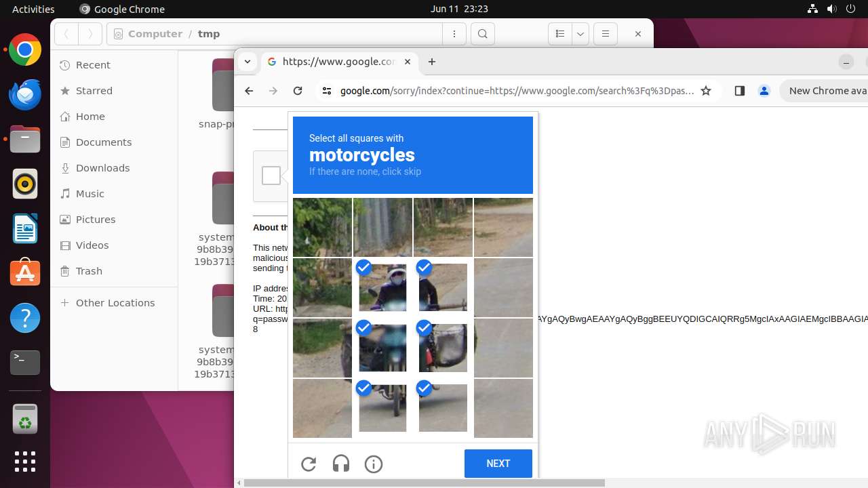Viewport: 868px width, 488px height.
Task: Open a new Chrome tab
Action: coord(432,62)
